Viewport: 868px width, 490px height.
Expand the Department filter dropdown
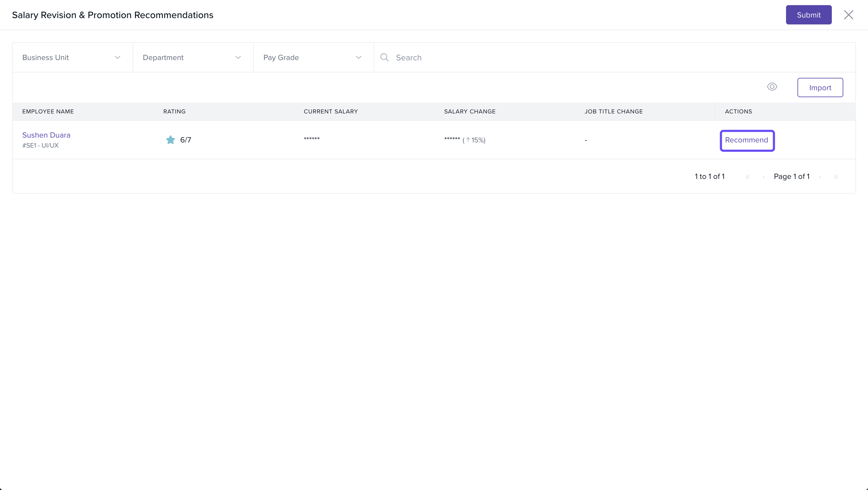193,57
